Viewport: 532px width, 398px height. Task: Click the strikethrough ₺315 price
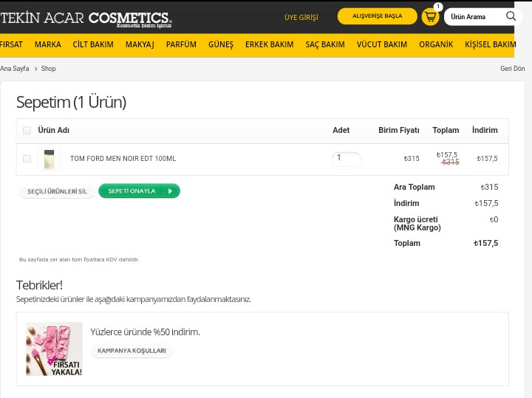451,162
